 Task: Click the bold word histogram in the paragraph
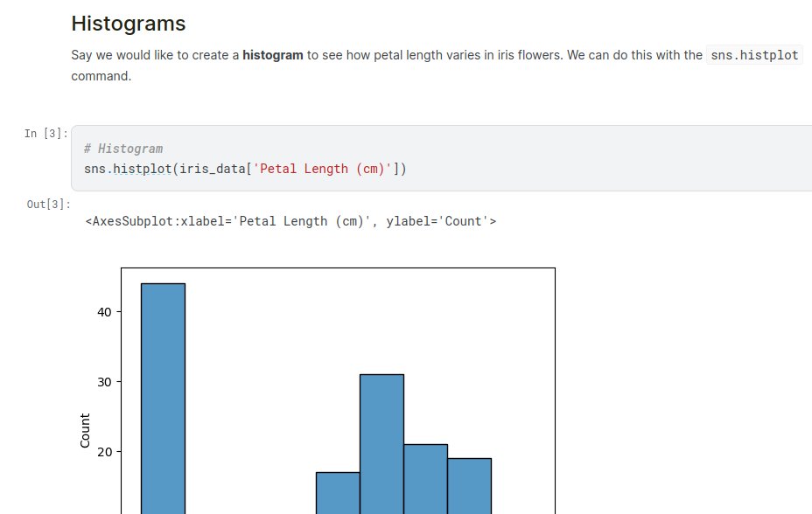click(273, 55)
